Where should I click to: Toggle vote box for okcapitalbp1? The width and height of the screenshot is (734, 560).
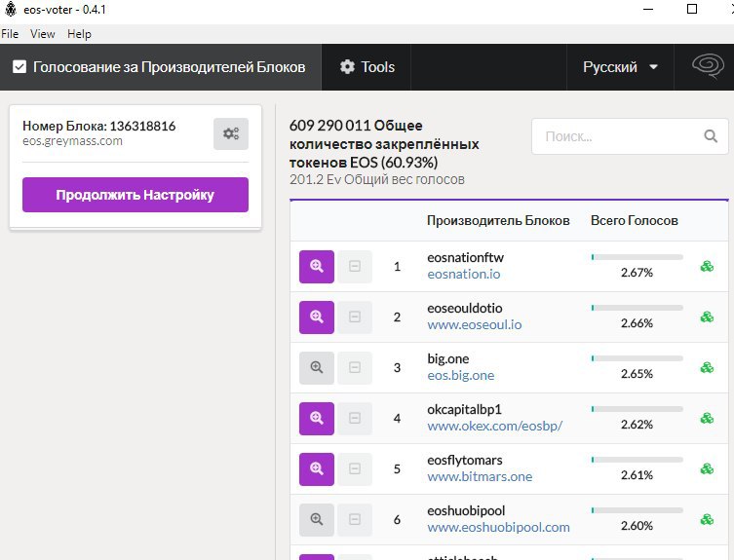coord(355,418)
